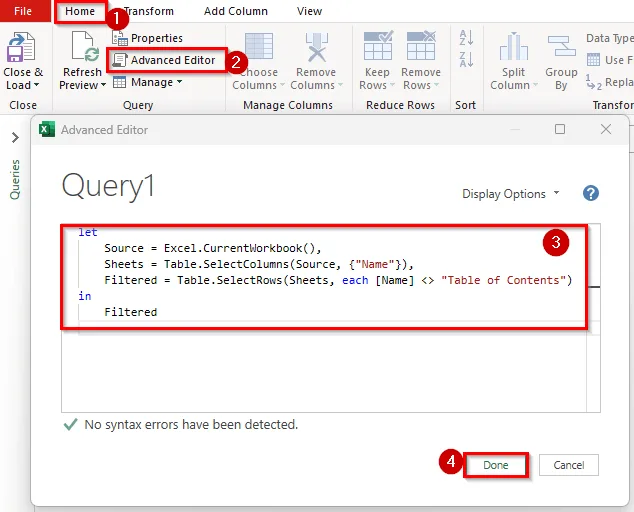Open the Data Type option
634x512 pixels.
point(610,38)
